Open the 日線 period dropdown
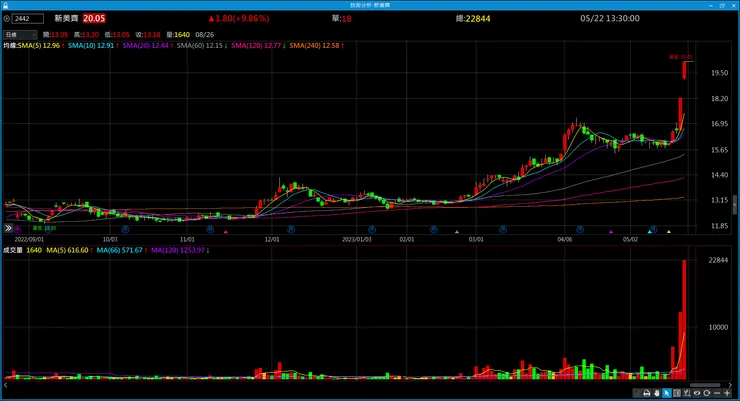Screen dimensions: 740x401 click(20, 34)
